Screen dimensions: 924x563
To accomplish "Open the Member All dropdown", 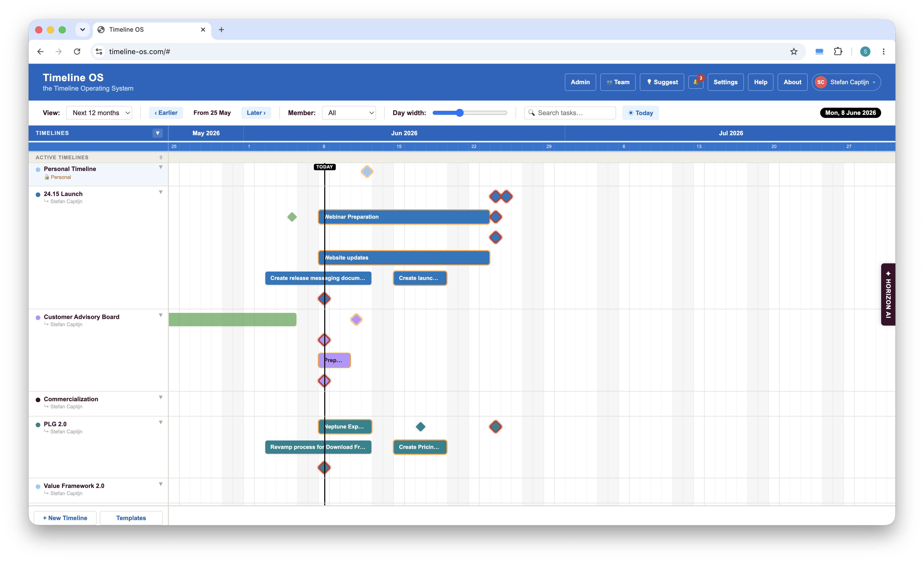I will click(x=349, y=113).
